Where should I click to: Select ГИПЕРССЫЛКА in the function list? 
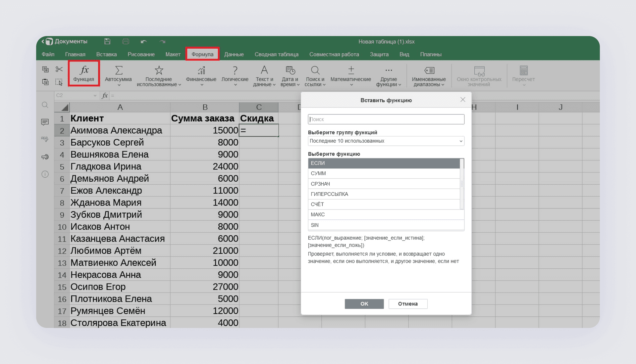(384, 194)
